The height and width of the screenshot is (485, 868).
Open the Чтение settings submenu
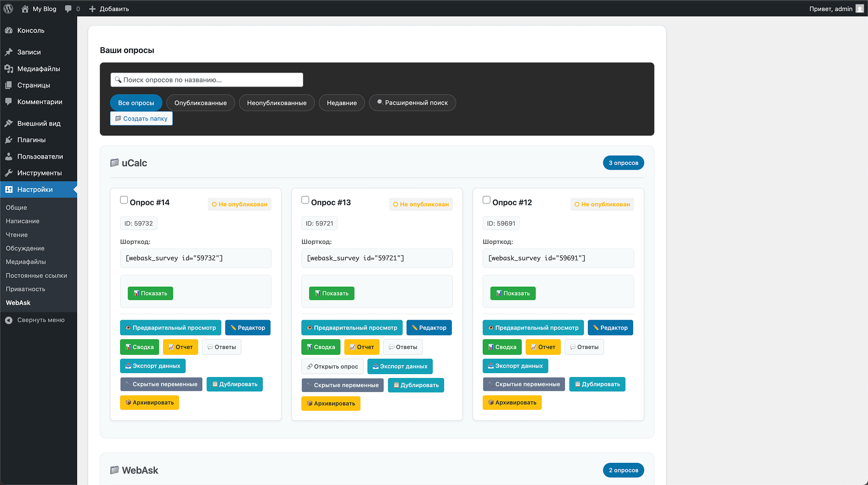coord(17,235)
